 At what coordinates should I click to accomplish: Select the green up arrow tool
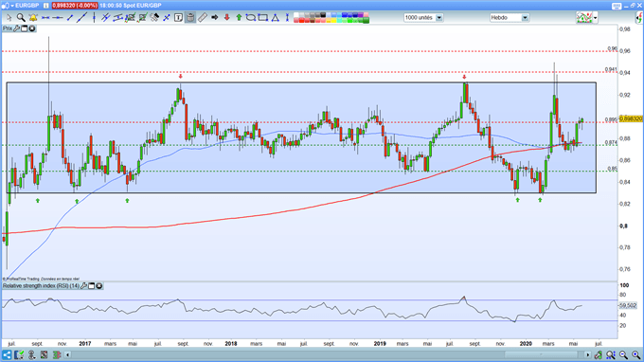tap(239, 18)
